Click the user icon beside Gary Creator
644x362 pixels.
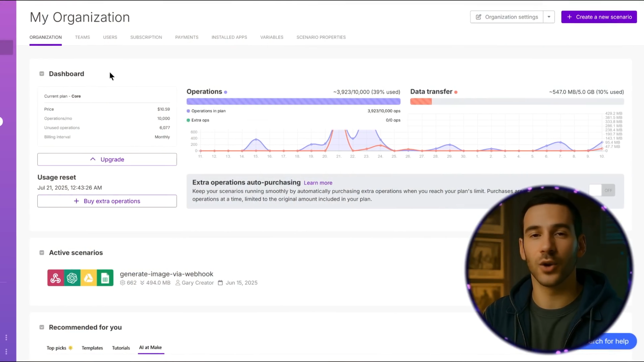[x=177, y=283]
